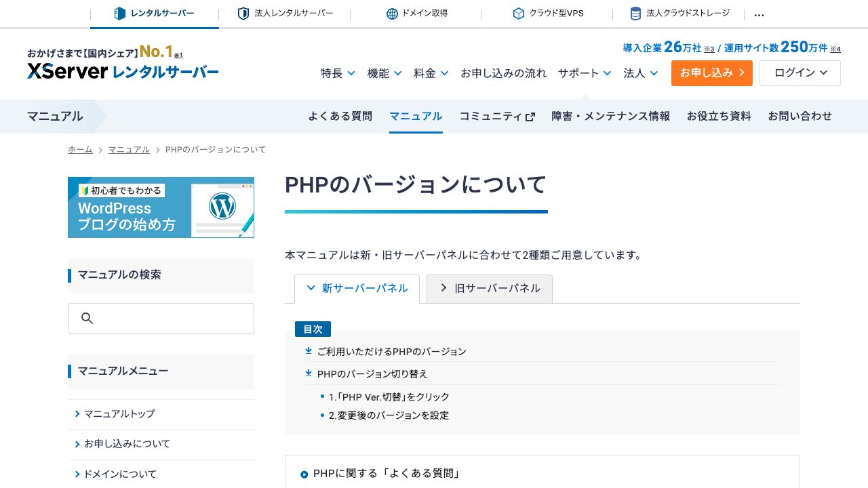Open the ※1 footnote next to No.1
Image resolution: width=868 pixels, height=488 pixels.
point(178,55)
